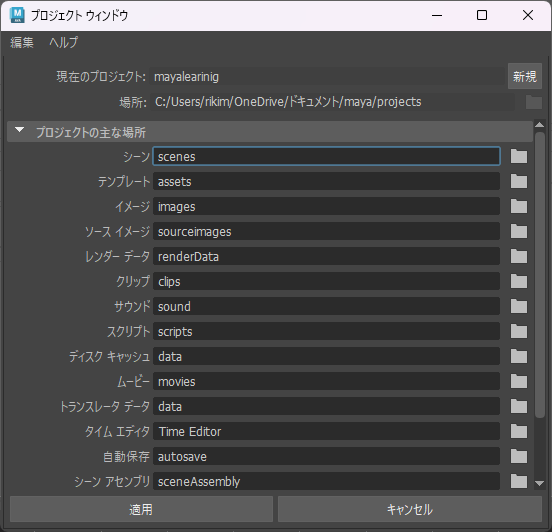Open folder browser for sound row
The width and height of the screenshot is (552, 532).
click(x=519, y=306)
